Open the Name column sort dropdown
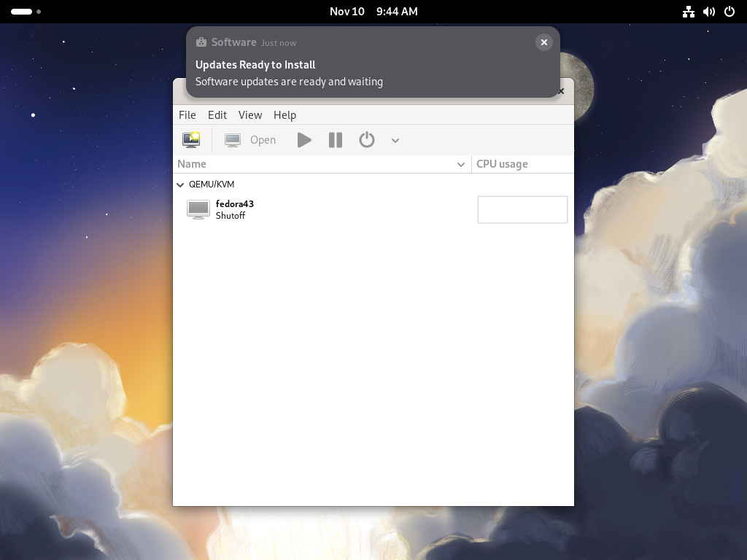 [x=460, y=164]
